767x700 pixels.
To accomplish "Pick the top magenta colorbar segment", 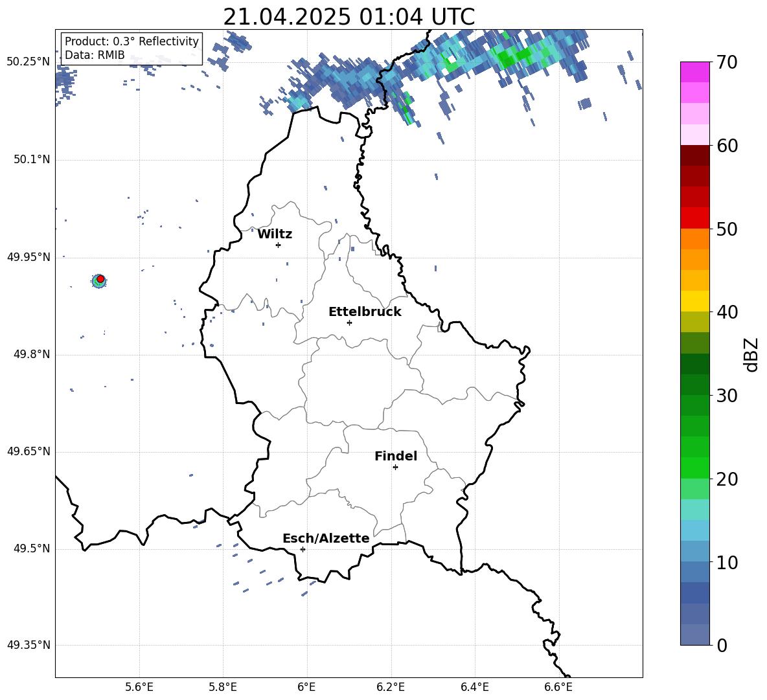I will tap(694, 72).
